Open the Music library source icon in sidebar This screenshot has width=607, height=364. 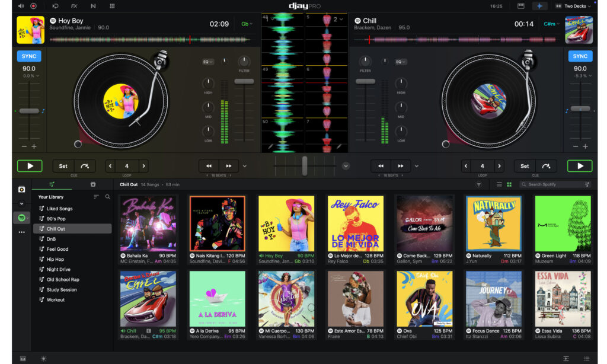[x=22, y=189]
